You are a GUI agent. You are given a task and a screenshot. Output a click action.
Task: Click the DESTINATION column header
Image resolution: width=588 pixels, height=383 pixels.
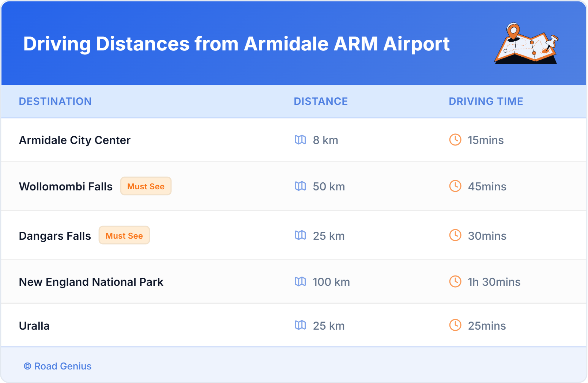pos(55,101)
